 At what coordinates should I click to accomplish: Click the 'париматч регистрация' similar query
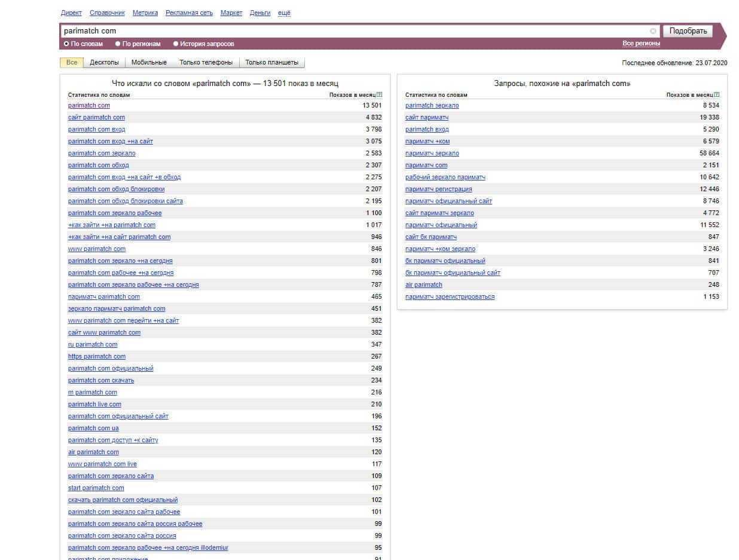coord(438,189)
